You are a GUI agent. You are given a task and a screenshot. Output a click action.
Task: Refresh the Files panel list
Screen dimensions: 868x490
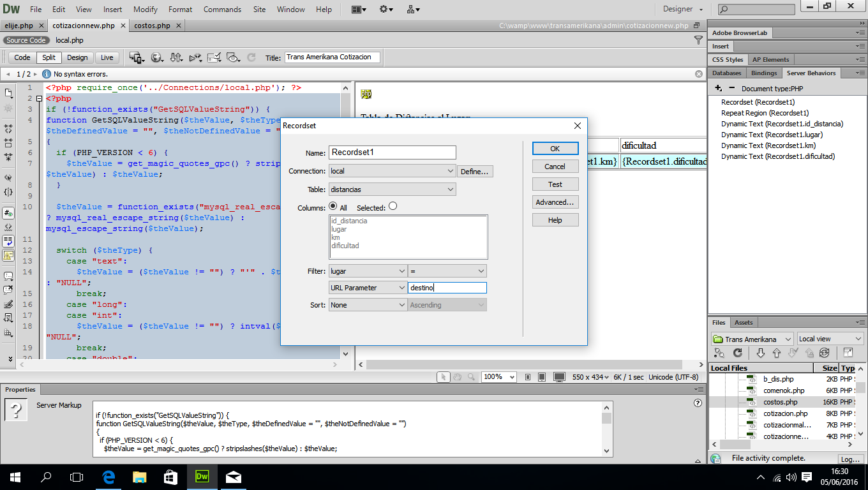coord(738,353)
